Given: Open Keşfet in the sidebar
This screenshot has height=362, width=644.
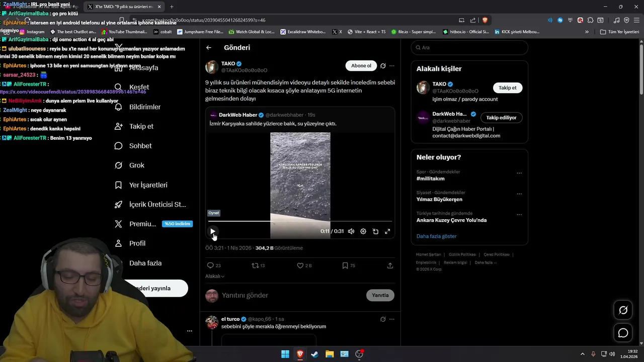Looking at the screenshot, I should click(x=132, y=87).
